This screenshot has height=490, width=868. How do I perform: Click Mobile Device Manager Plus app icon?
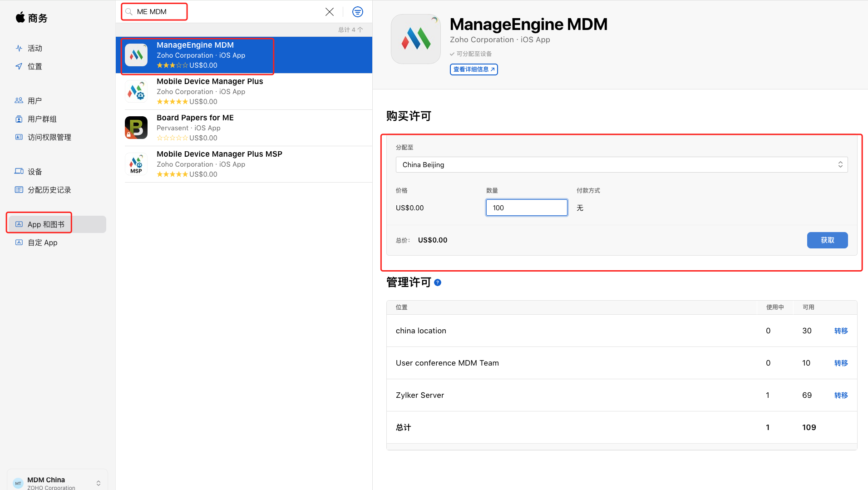tap(136, 91)
